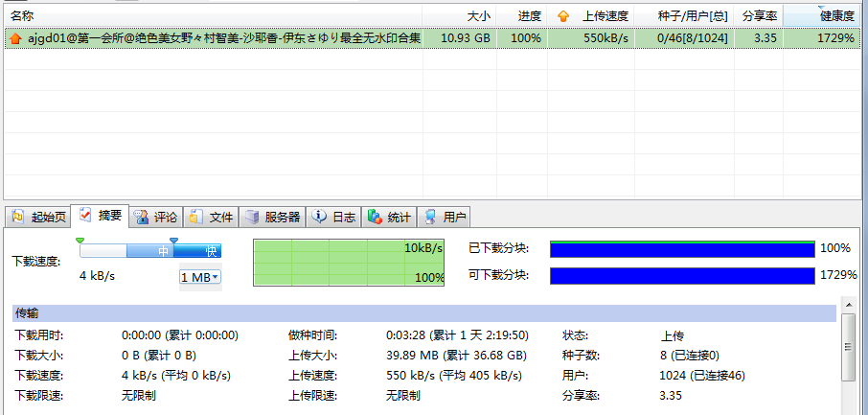This screenshot has width=868, height=415.
Task: Click the 起始页 start page tab icon
Action: coord(18,217)
